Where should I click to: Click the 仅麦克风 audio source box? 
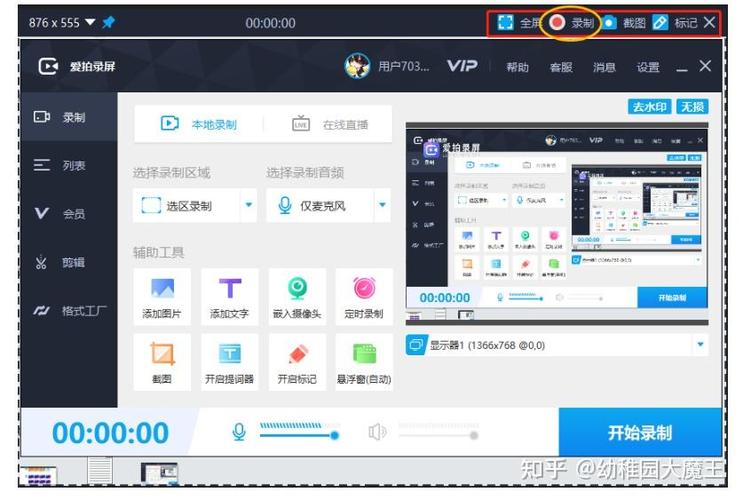coord(320,205)
